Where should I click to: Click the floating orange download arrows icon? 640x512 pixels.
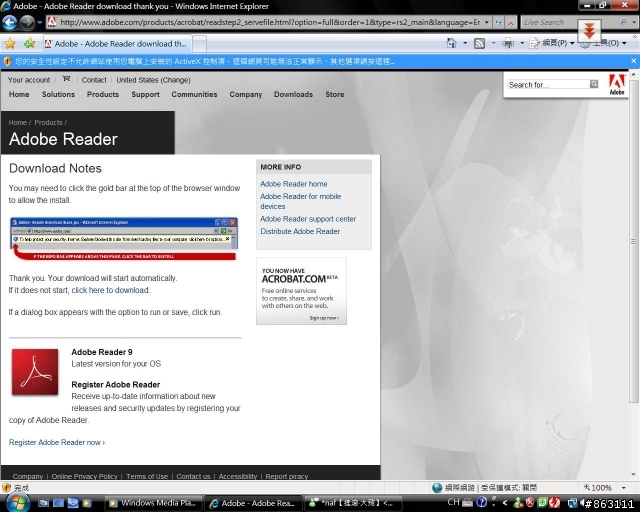point(589,31)
